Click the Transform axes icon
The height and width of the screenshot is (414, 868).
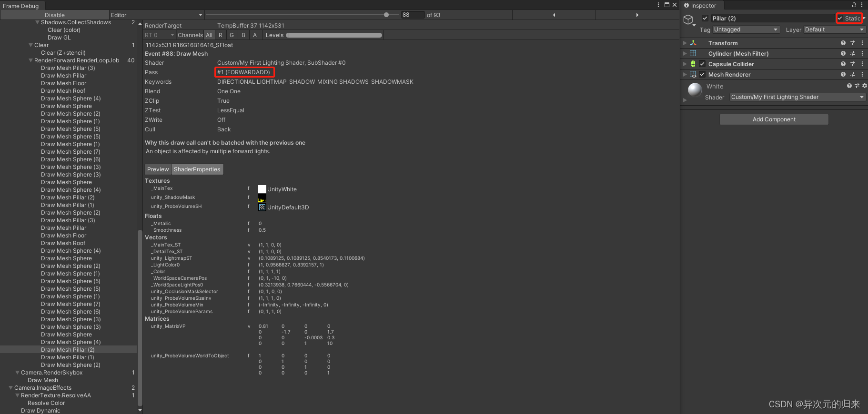[x=693, y=43]
